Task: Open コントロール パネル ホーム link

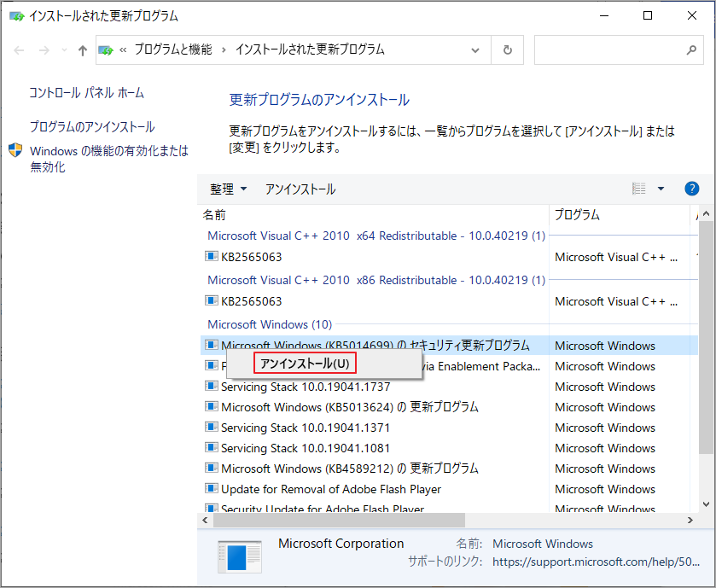Action: (x=87, y=93)
